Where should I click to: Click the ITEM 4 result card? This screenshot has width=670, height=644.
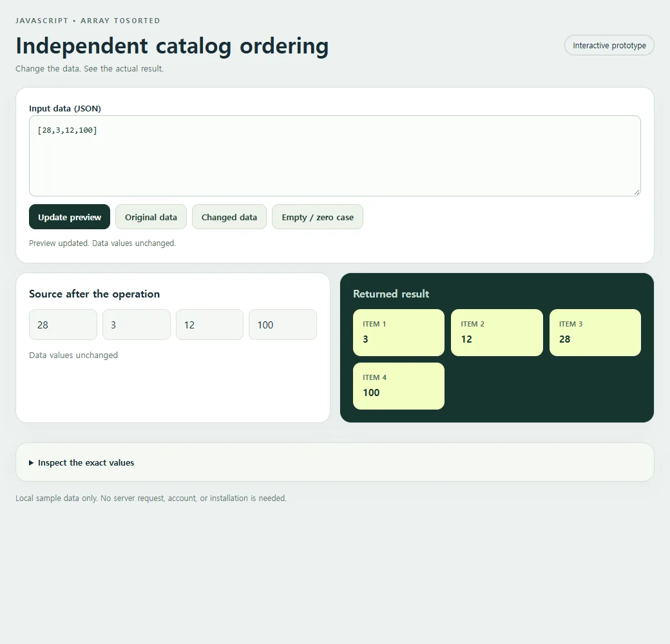coord(399,386)
